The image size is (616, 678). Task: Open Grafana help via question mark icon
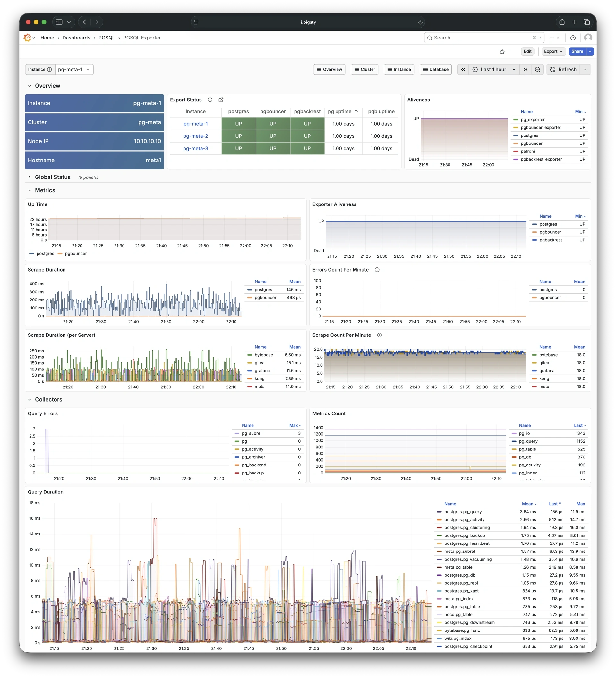point(573,38)
